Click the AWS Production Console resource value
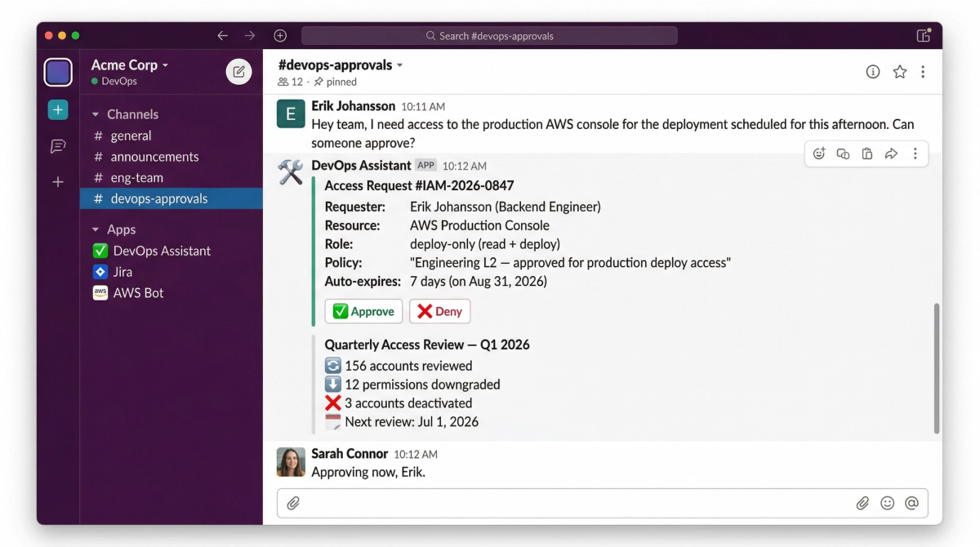980x547 pixels. 479,225
